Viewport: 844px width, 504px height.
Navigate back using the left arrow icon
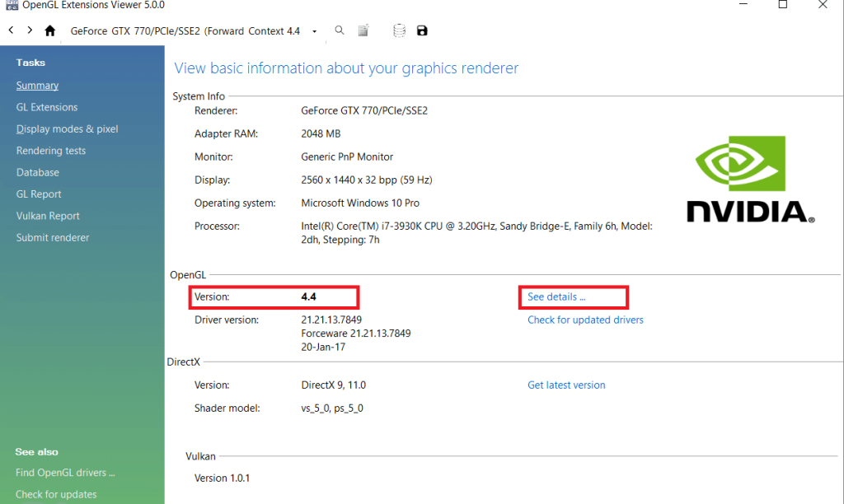(x=10, y=30)
